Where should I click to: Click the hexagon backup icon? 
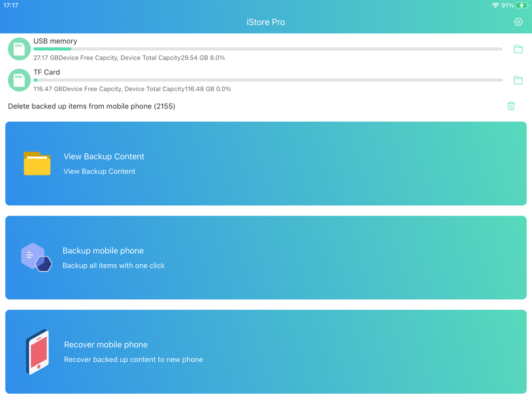point(36,257)
